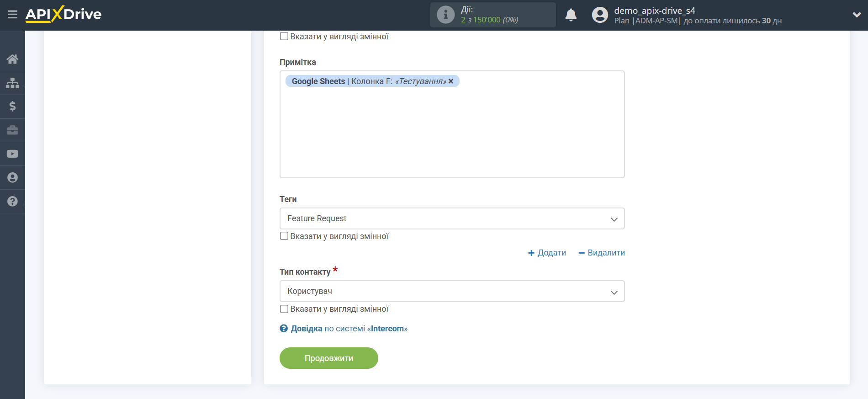Go to the Home dashboard icon
The image size is (868, 399).
point(12,59)
